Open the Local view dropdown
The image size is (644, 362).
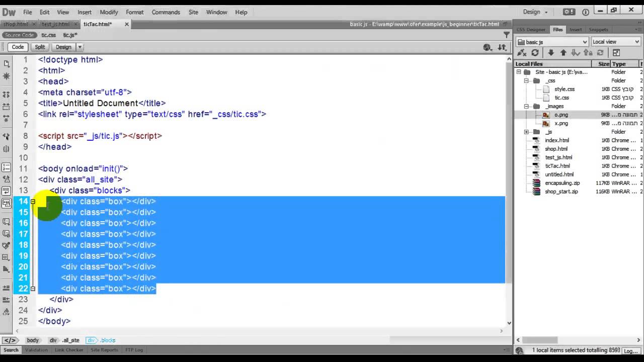[616, 42]
